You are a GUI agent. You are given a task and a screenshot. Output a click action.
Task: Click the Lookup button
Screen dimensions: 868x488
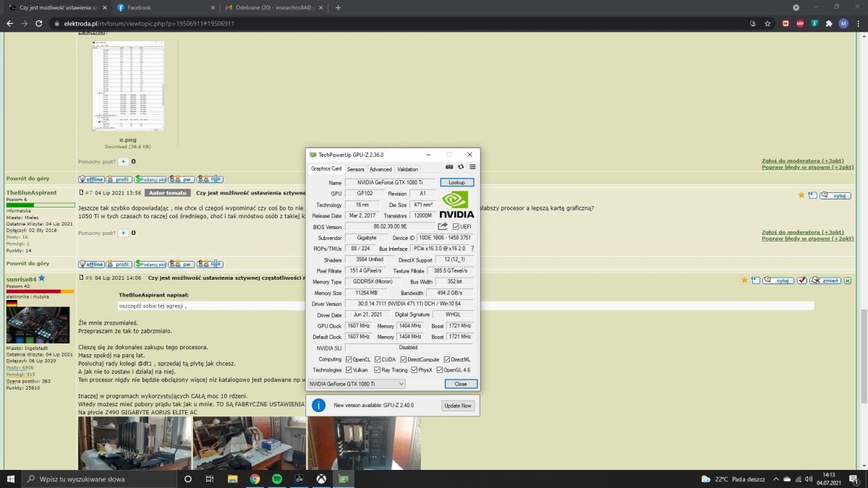(456, 183)
